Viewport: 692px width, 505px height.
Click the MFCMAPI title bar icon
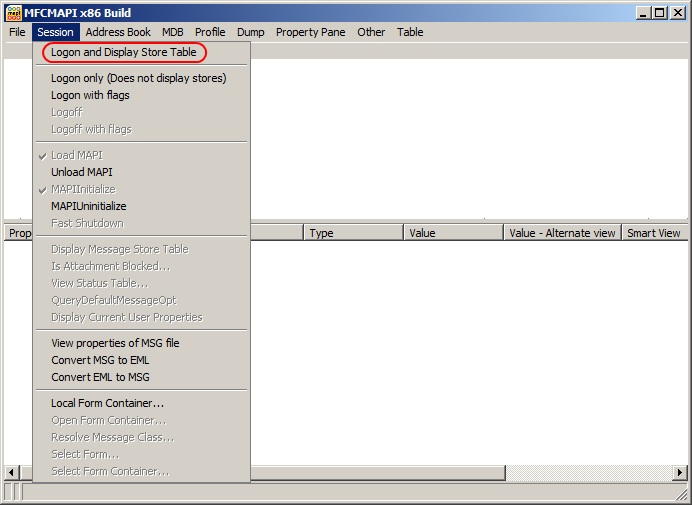pos(13,13)
